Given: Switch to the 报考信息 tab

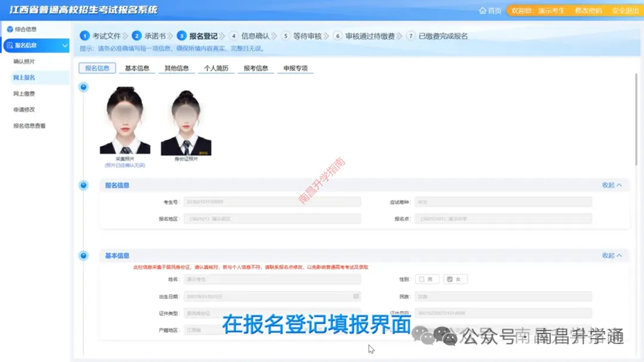Looking at the screenshot, I should 256,68.
